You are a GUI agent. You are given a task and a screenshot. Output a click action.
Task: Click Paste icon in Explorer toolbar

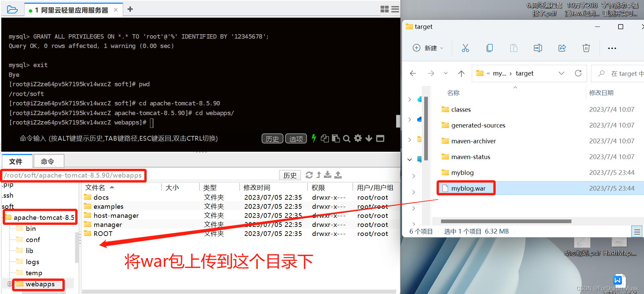(x=514, y=48)
